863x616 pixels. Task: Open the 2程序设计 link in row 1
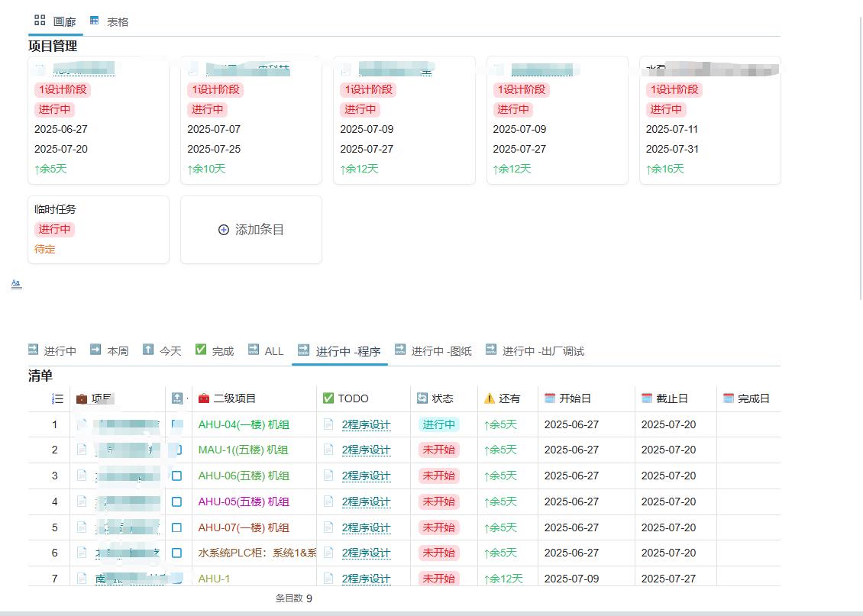point(366,424)
